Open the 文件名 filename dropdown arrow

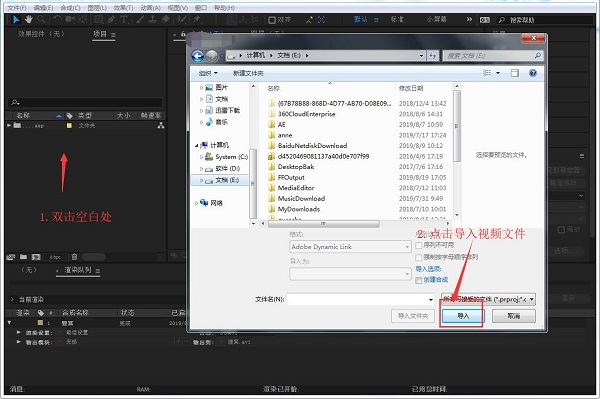pyautogui.click(x=431, y=300)
